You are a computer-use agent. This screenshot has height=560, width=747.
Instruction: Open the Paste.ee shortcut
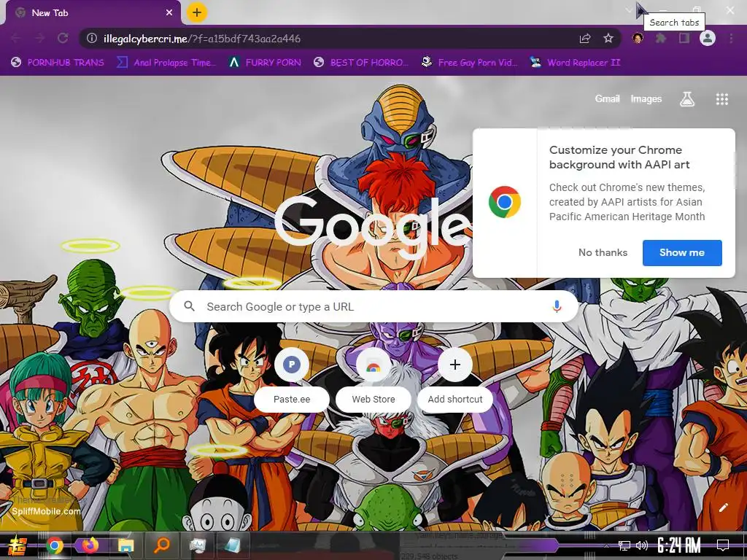coord(292,379)
